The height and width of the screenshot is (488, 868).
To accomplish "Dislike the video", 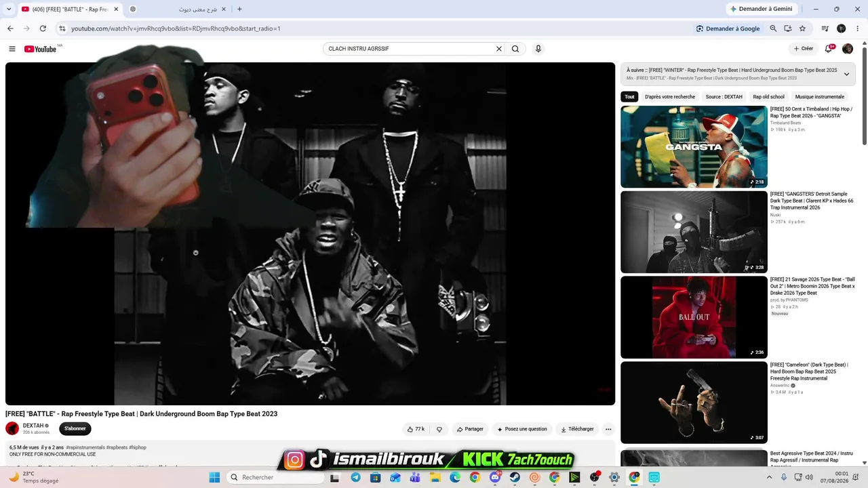I will pos(439,429).
